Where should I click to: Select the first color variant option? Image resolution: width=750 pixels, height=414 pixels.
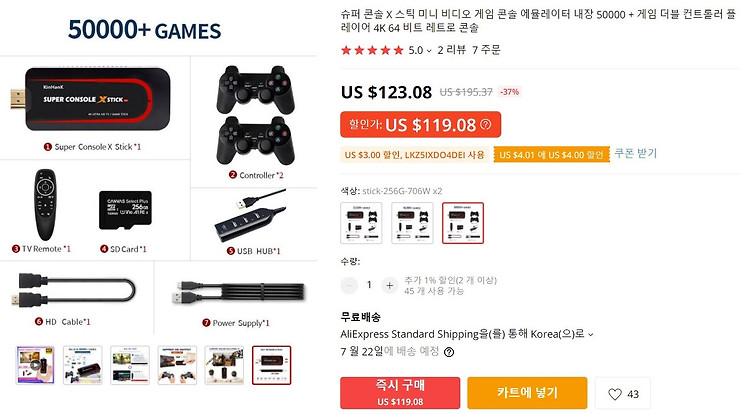pos(361,223)
